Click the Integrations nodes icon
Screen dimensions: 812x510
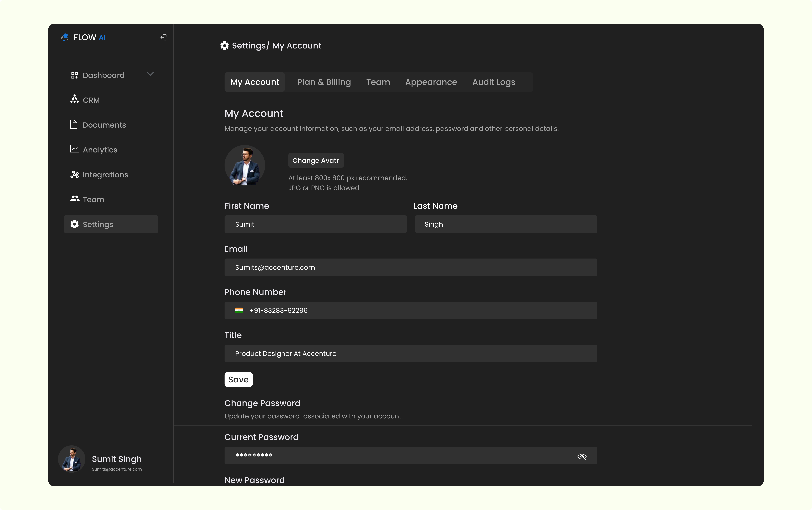75,174
